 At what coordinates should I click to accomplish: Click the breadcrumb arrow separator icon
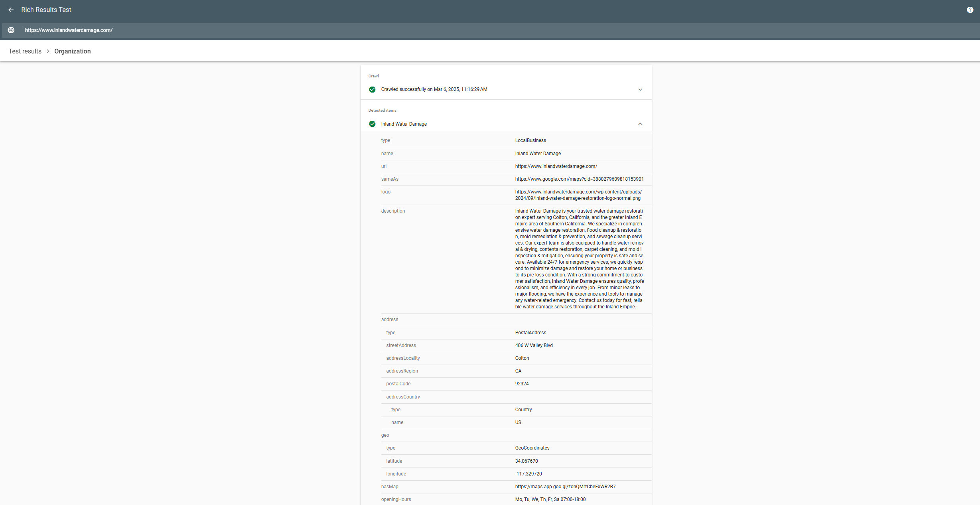[x=48, y=51]
